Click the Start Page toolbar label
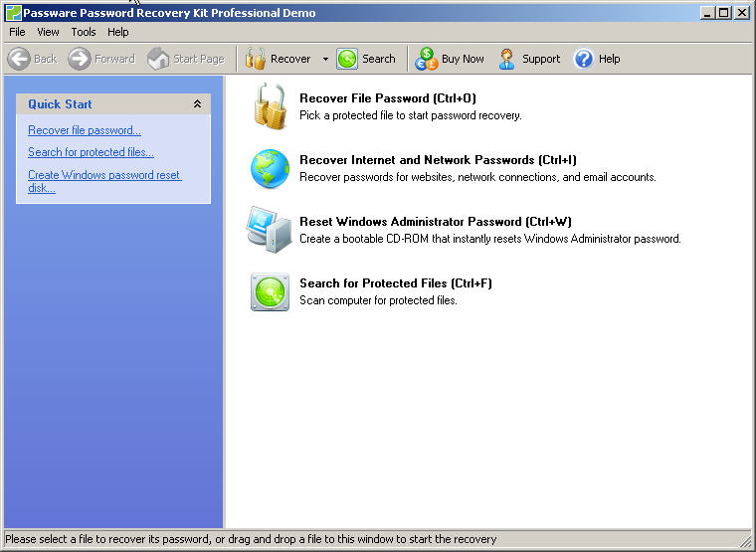This screenshot has width=756, height=552. point(199,59)
